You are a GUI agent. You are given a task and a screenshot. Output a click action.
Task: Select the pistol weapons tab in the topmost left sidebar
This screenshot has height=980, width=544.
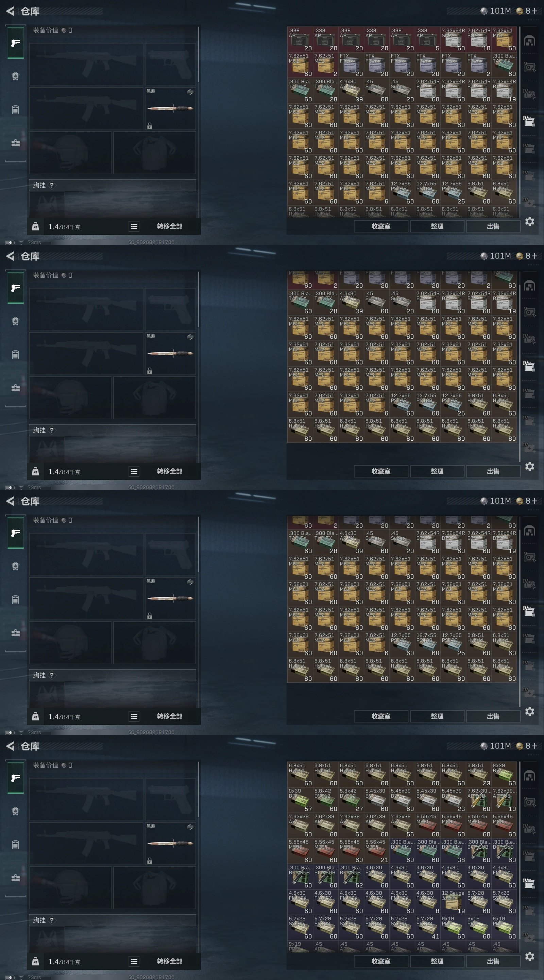(16, 43)
